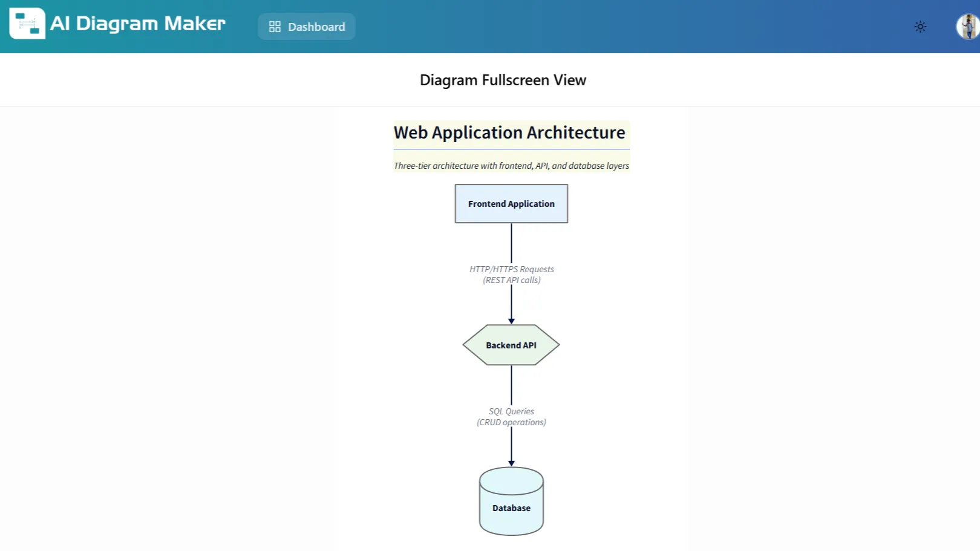Select the Frontend Application node
Screen dimensions: 980x551
pos(511,203)
